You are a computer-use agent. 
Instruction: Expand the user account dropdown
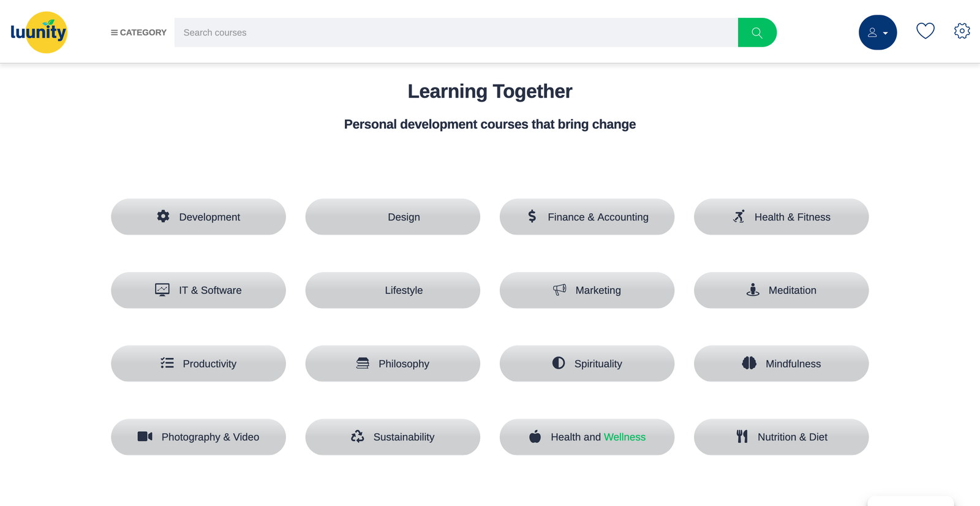click(878, 32)
